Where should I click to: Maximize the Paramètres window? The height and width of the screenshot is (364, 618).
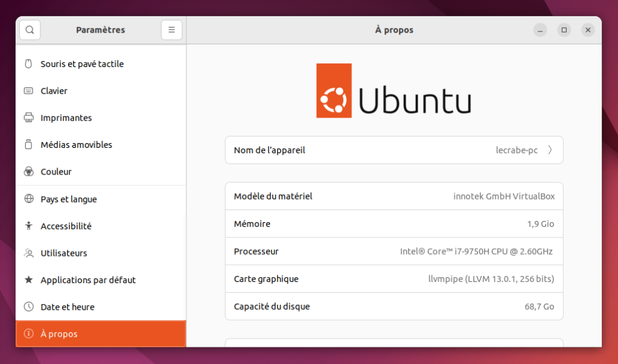(x=564, y=30)
